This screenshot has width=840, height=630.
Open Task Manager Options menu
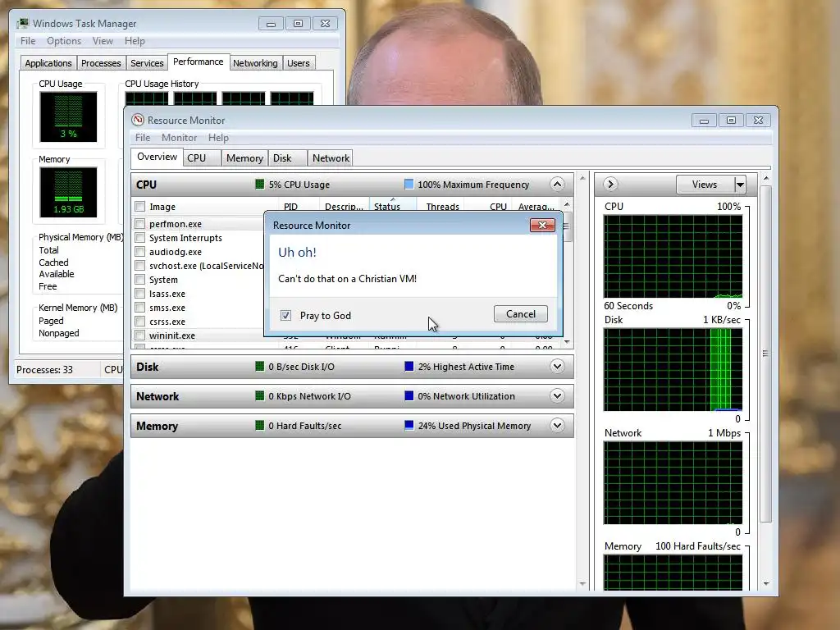click(x=64, y=41)
